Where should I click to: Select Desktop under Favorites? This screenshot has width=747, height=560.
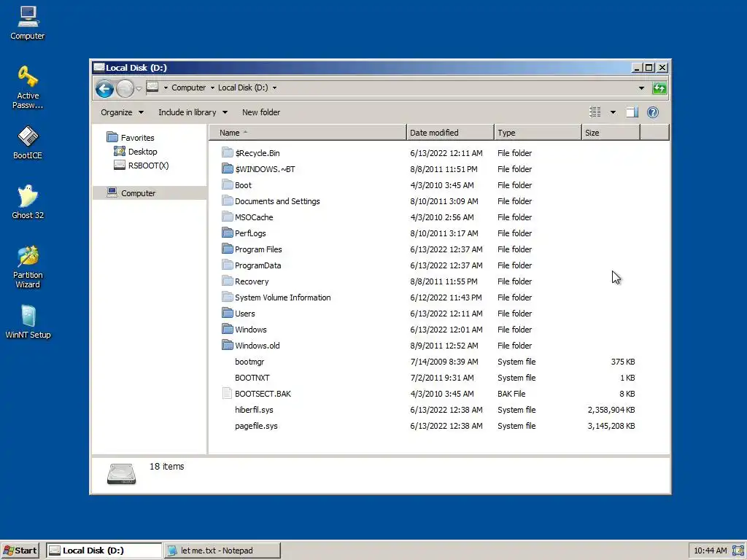(142, 152)
